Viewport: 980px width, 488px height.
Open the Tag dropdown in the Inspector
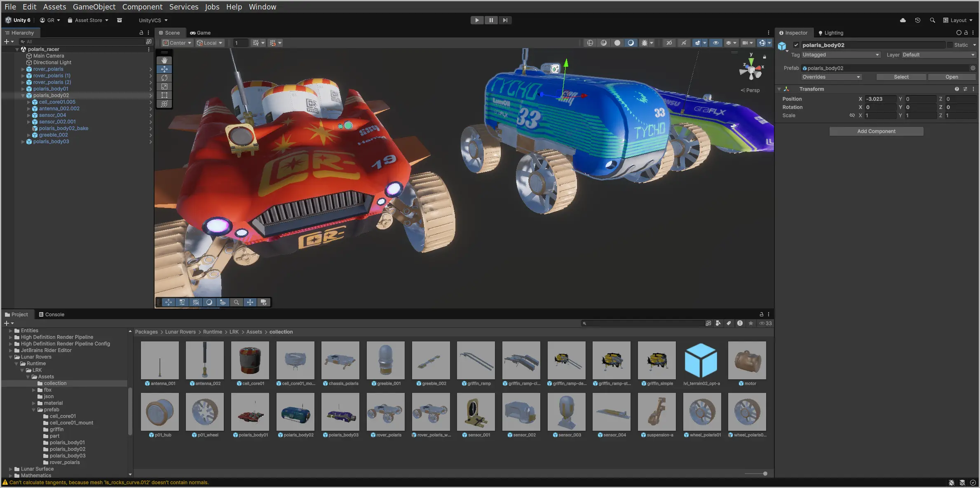click(x=841, y=54)
